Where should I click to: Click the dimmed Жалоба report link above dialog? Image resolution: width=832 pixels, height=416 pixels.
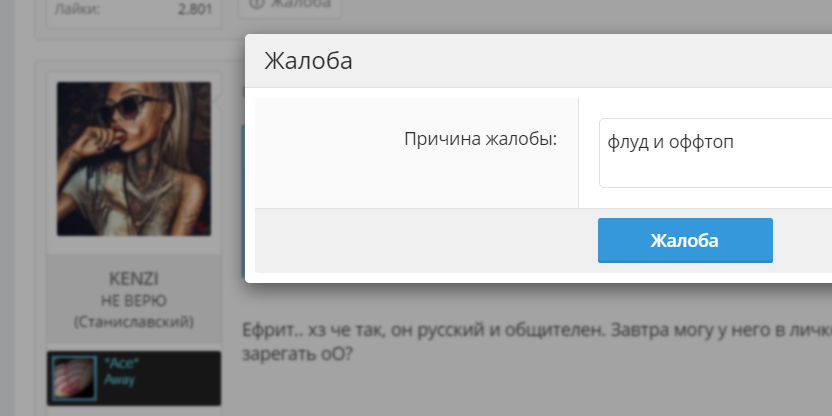coord(300,3)
